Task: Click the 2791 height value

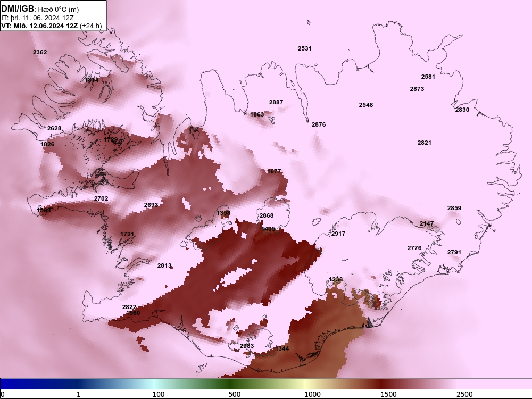Action: coord(454,252)
